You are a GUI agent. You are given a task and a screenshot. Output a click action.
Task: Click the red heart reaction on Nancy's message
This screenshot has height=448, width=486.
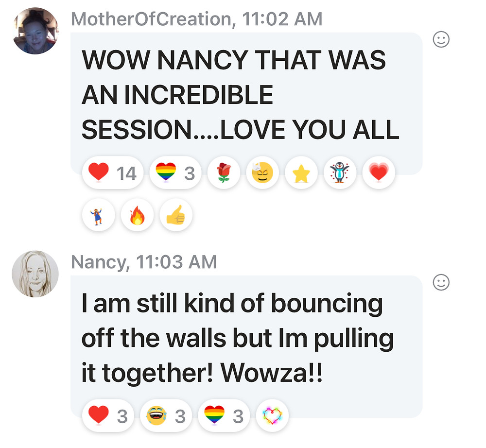108,416
